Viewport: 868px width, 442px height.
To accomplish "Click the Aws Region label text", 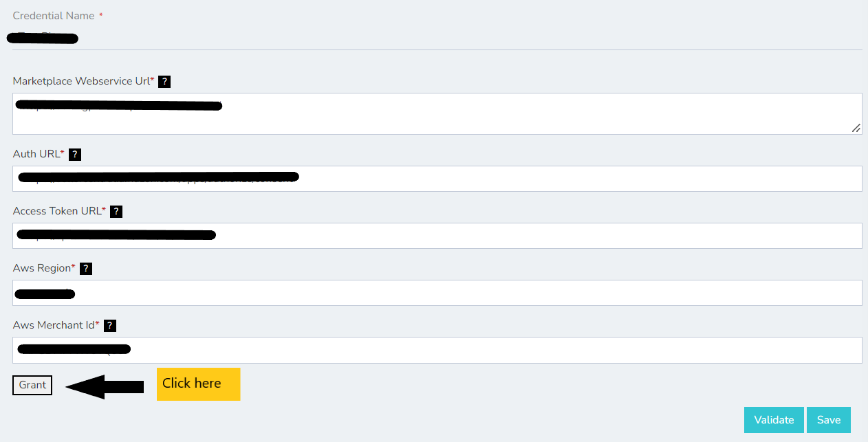I will pyautogui.click(x=42, y=268).
